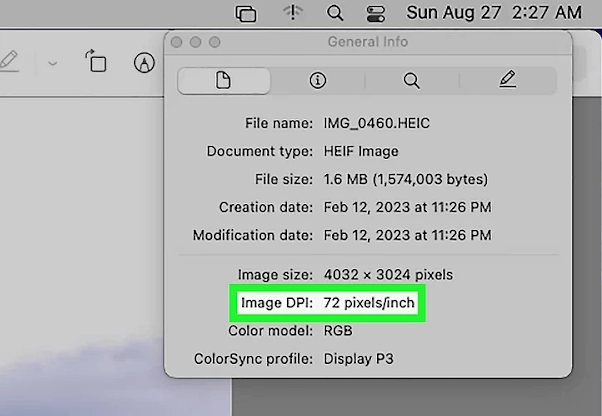Click the Rotate icon in Preview toolbar
The width and height of the screenshot is (602, 416).
coord(96,62)
